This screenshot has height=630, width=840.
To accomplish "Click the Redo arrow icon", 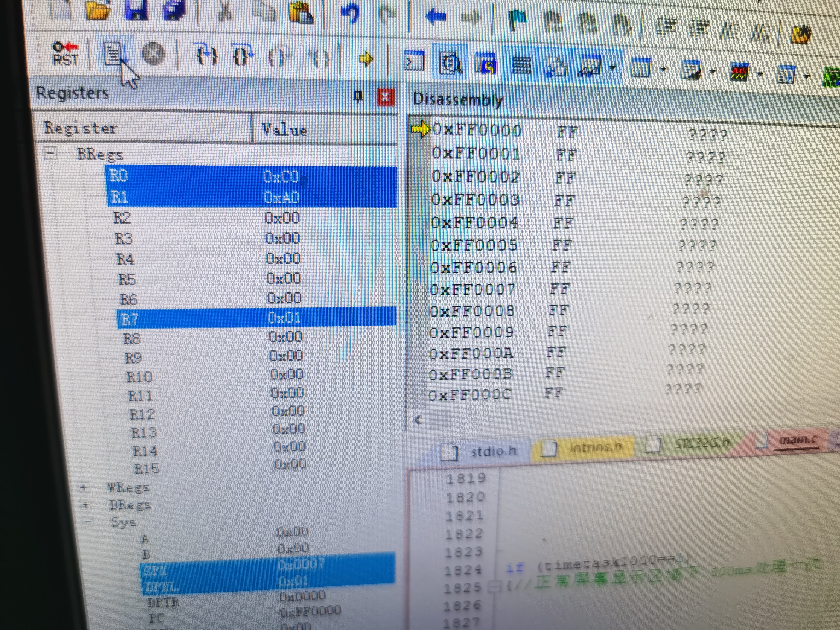I will click(x=388, y=15).
